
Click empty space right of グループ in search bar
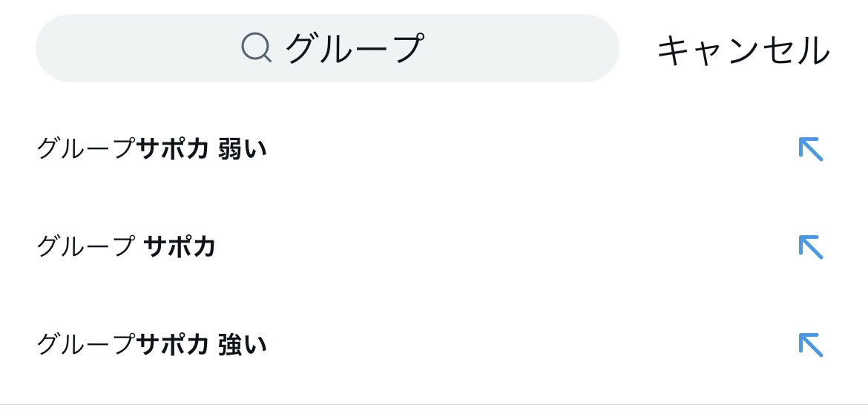[x=519, y=48]
